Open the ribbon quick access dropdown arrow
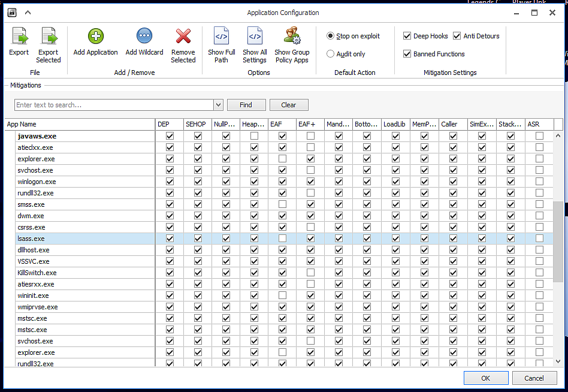Viewport: 568px width, 392px height. [x=28, y=13]
